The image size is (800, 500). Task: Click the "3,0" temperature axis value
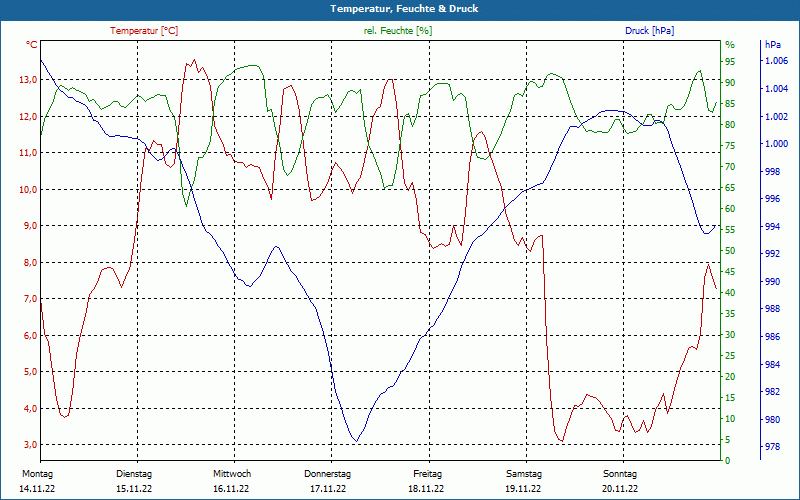[x=31, y=444]
